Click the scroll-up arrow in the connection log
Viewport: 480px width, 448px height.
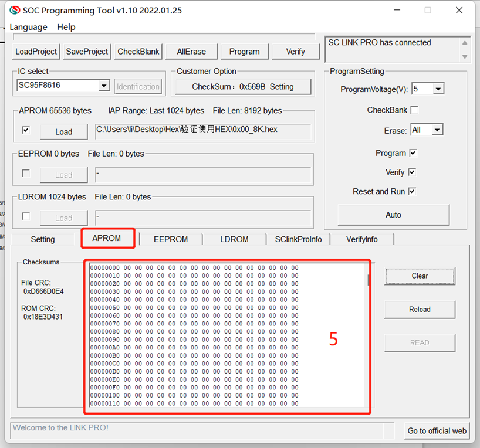coord(465,43)
